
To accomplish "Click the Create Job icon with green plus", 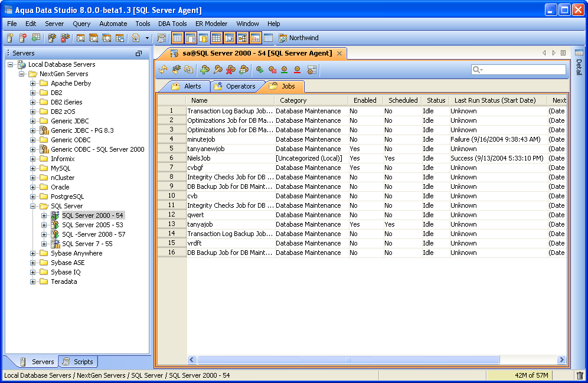I will point(205,70).
